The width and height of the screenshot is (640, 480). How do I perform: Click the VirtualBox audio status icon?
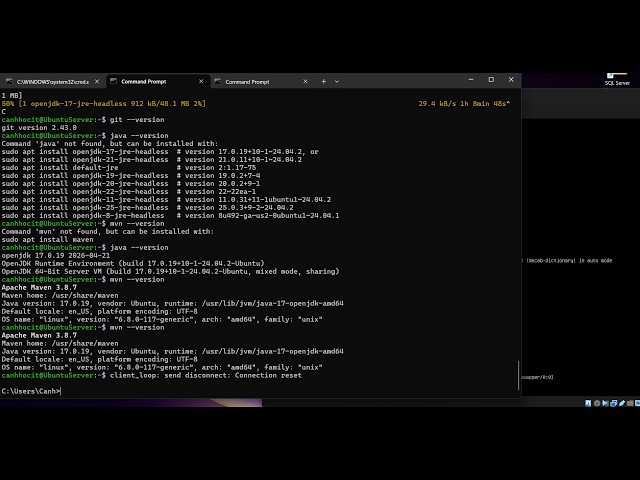605,403
